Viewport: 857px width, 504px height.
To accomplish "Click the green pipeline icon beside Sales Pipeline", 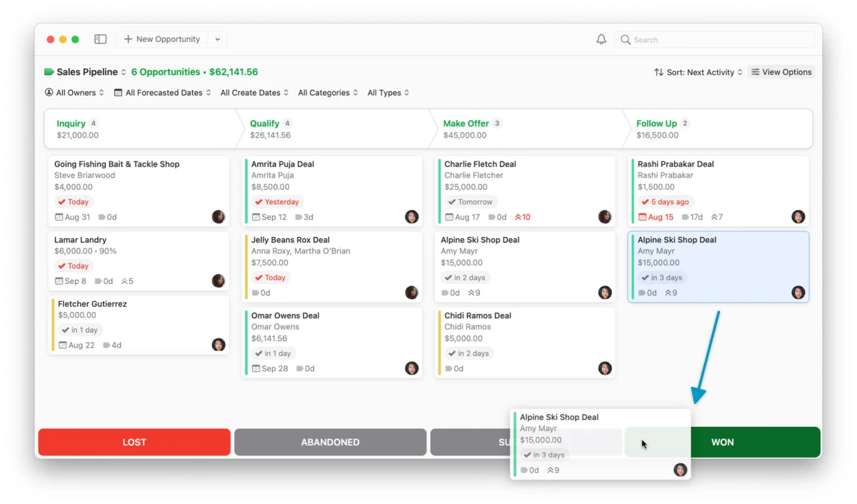I will coord(47,72).
